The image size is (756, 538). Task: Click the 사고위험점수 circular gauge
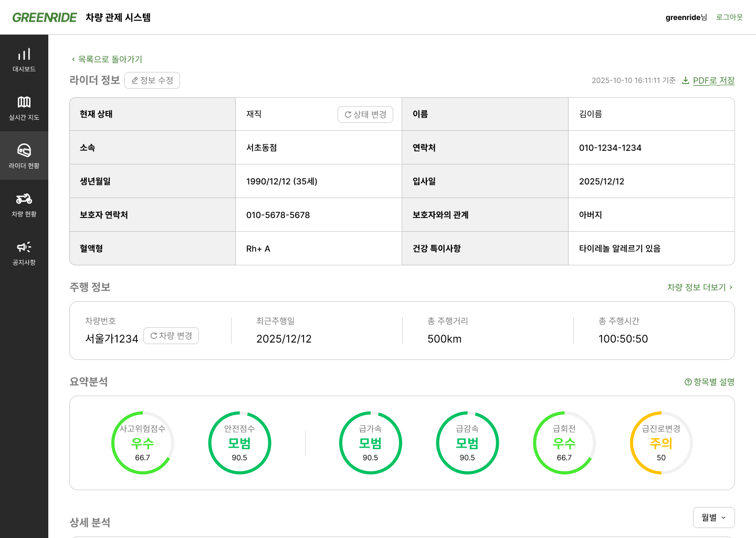pyautogui.click(x=142, y=443)
